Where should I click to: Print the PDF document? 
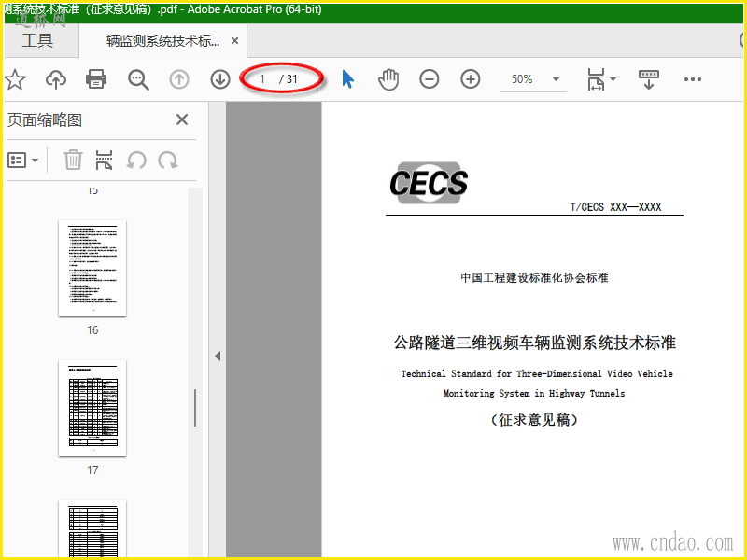96,79
